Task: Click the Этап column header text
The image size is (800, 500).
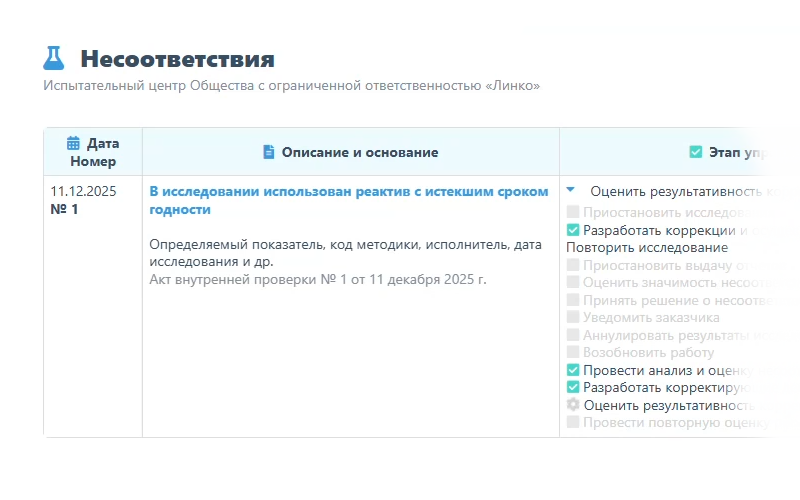Action: click(x=737, y=152)
